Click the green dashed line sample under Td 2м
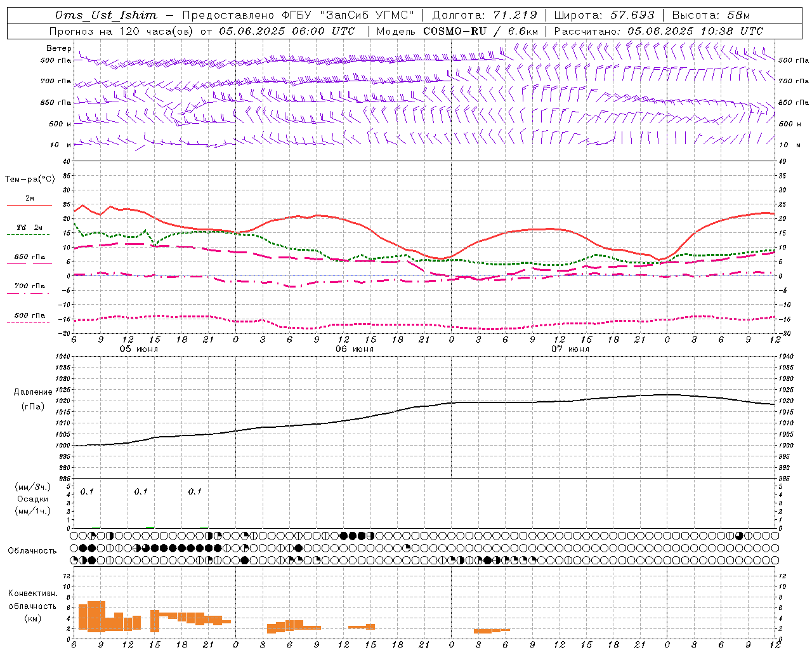Image resolution: width=812 pixels, height=650 pixels. point(28,234)
